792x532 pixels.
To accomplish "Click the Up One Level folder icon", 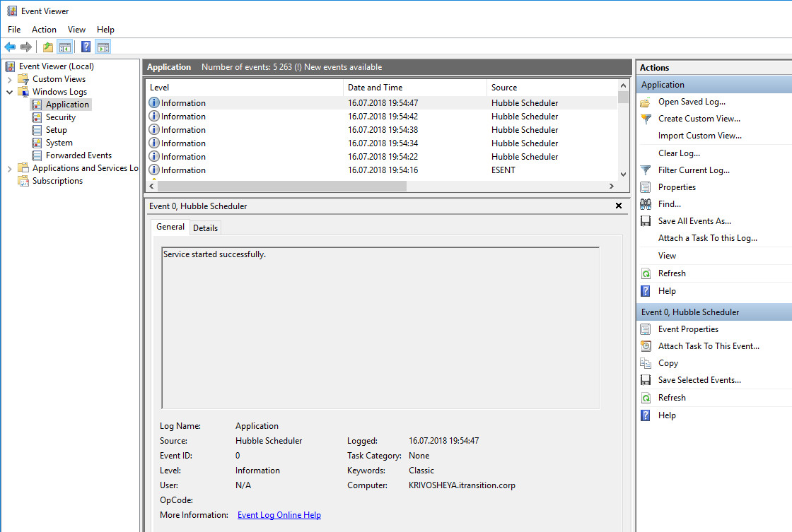I will tap(47, 47).
